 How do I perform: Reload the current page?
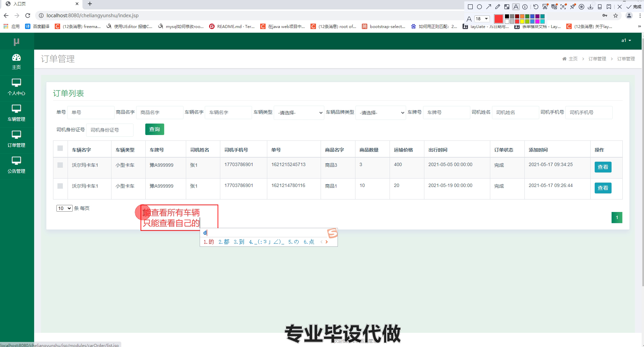point(28,16)
